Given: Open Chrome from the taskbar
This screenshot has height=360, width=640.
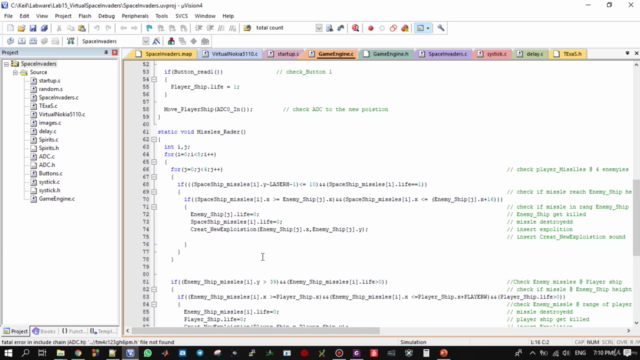Looking at the screenshot, I should pyautogui.click(x=78, y=353).
